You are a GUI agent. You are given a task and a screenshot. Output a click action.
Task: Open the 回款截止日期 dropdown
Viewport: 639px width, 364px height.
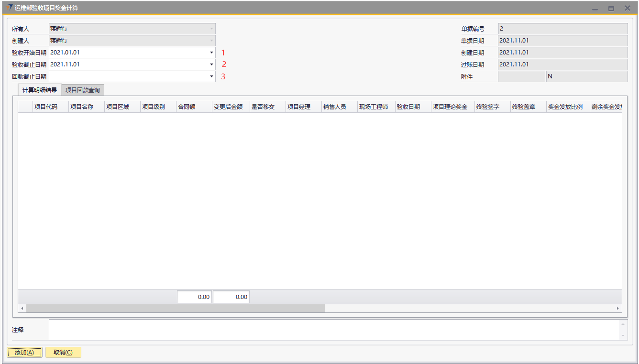pyautogui.click(x=211, y=76)
